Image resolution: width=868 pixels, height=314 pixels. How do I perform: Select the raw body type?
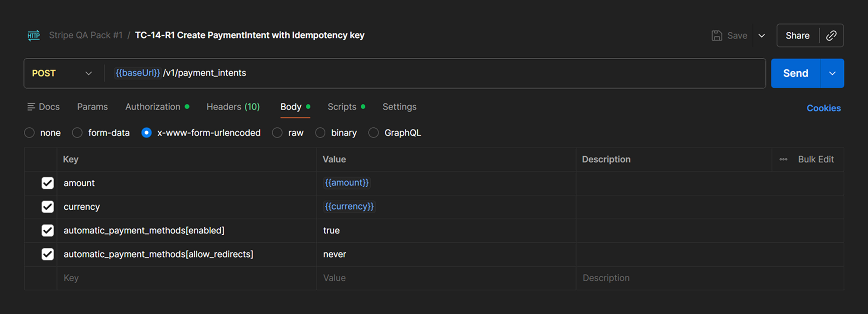pyautogui.click(x=277, y=133)
